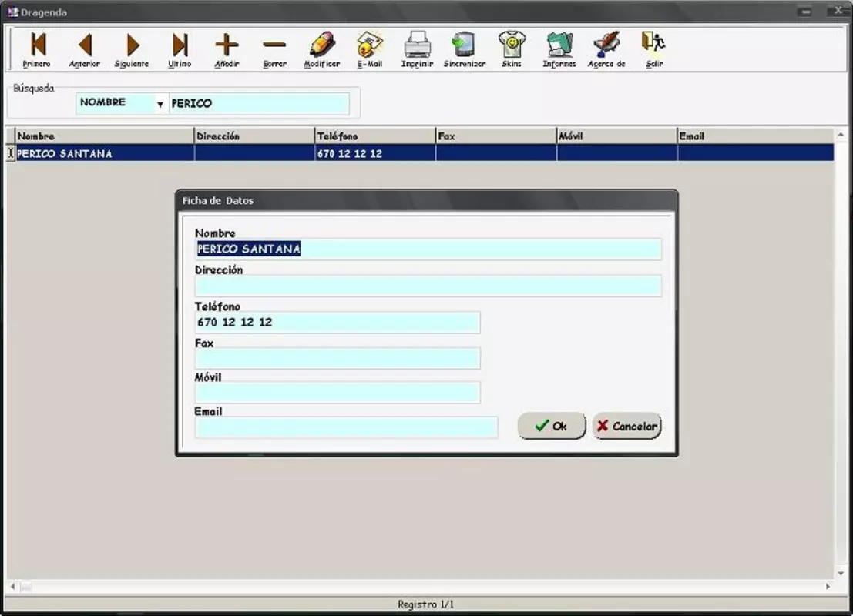Click the Teléfono column header

pyautogui.click(x=375, y=136)
